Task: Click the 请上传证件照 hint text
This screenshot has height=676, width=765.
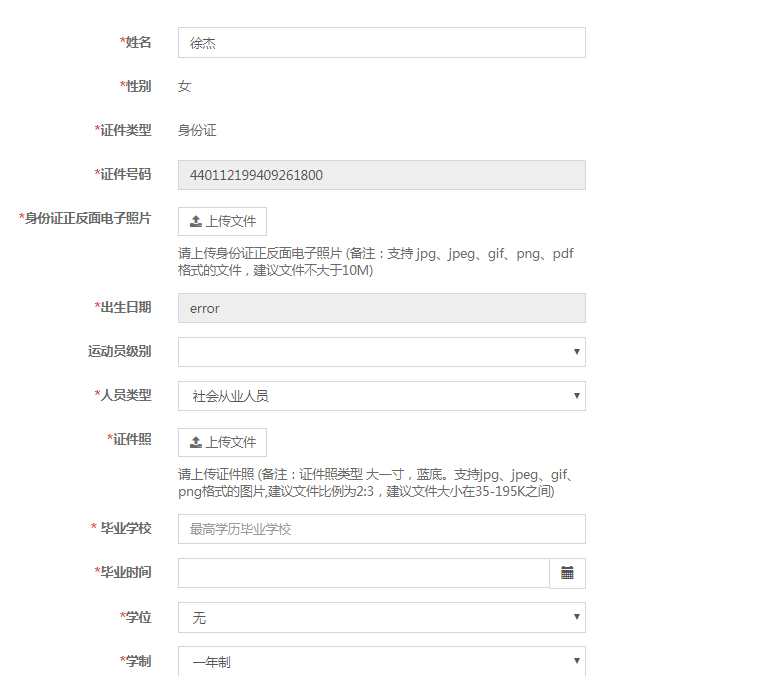Action: tap(376, 483)
